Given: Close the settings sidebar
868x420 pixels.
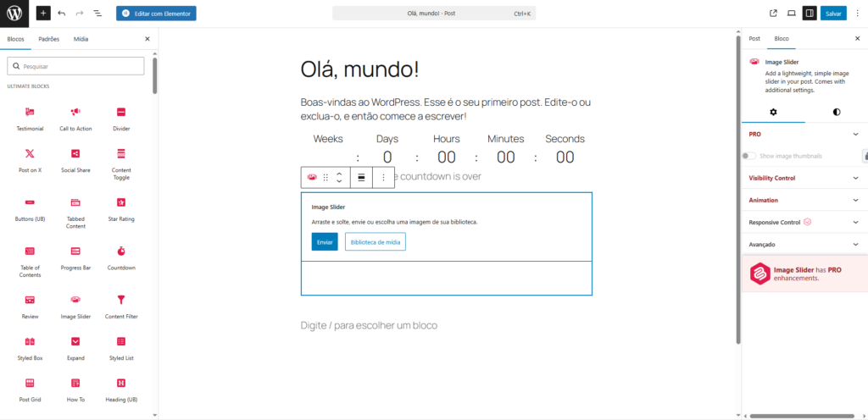Looking at the screenshot, I should coord(858,39).
